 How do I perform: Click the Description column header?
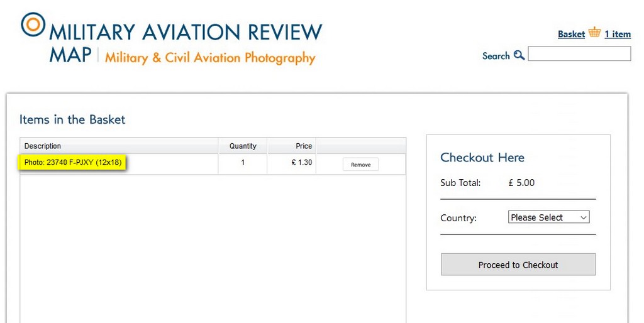pyautogui.click(x=43, y=146)
